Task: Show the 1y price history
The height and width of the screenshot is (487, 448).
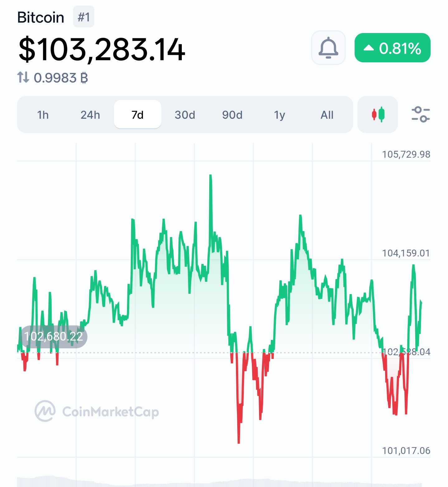Action: coord(280,115)
